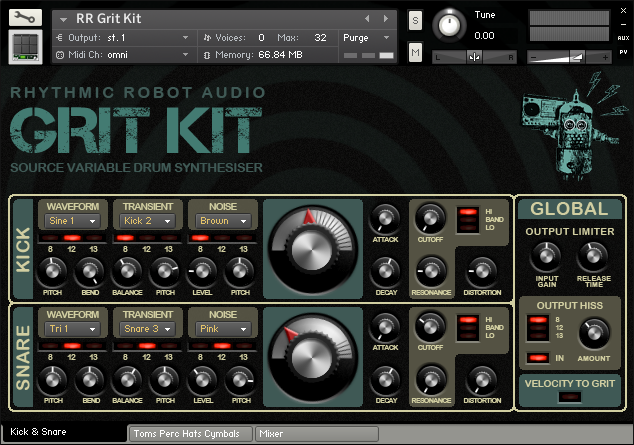Toggle the PV button

coord(623,52)
